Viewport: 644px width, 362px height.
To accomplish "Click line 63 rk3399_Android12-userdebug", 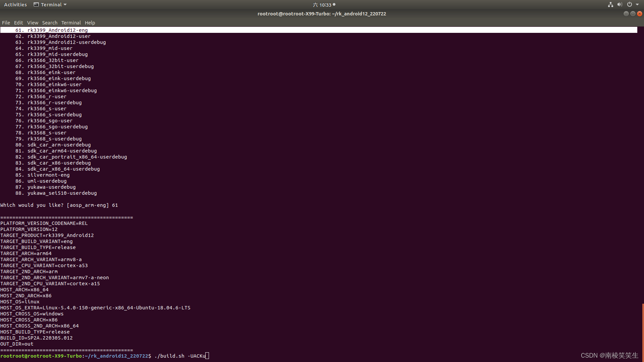I will (61, 42).
